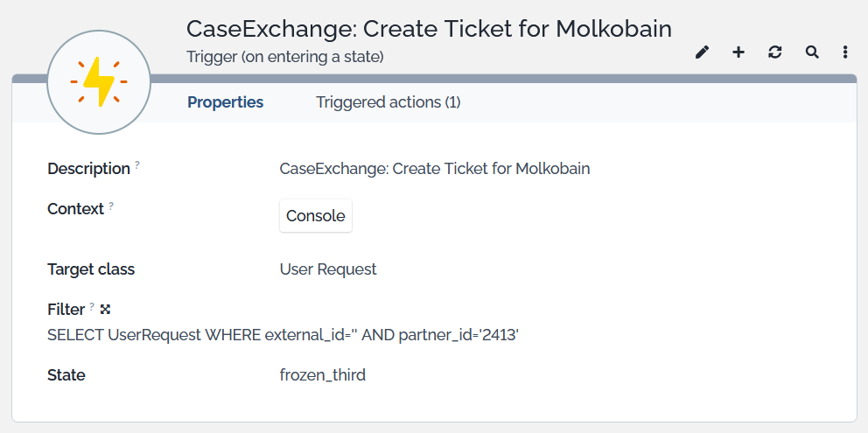The height and width of the screenshot is (433, 868).
Task: Click the plus icon to create new trigger
Action: tap(738, 52)
